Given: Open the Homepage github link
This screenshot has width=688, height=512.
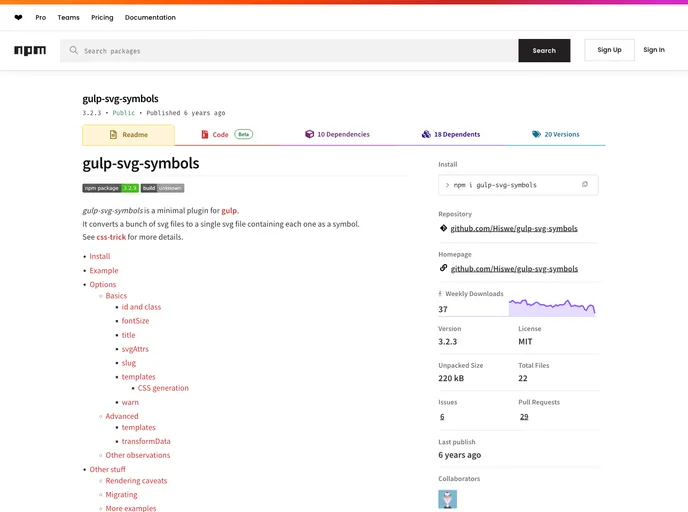Looking at the screenshot, I should pyautogui.click(x=514, y=269).
